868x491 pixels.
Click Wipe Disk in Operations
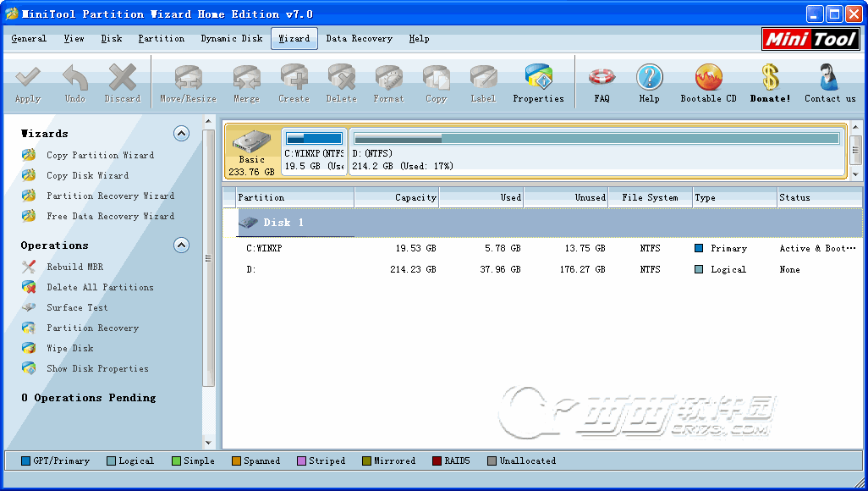70,348
